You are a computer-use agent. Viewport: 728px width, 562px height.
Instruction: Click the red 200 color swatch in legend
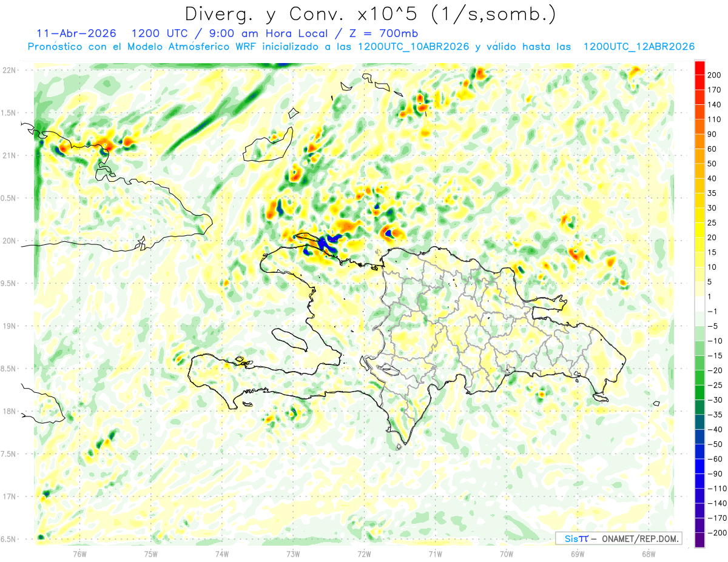click(x=699, y=68)
